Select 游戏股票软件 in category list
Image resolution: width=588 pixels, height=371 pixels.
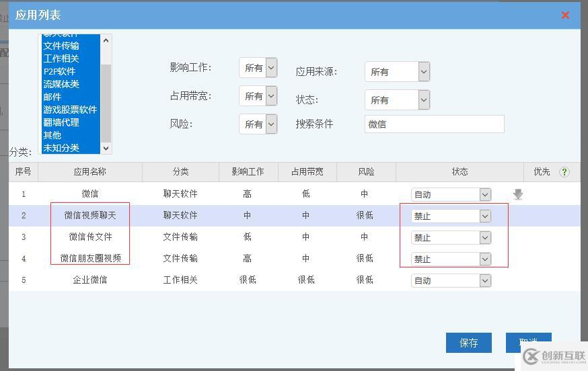pyautogui.click(x=71, y=110)
